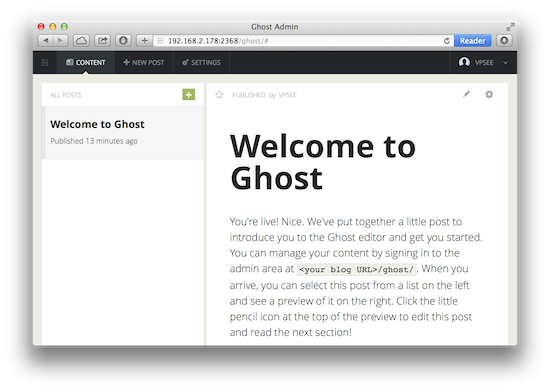Click the green window zoom button

point(64,27)
